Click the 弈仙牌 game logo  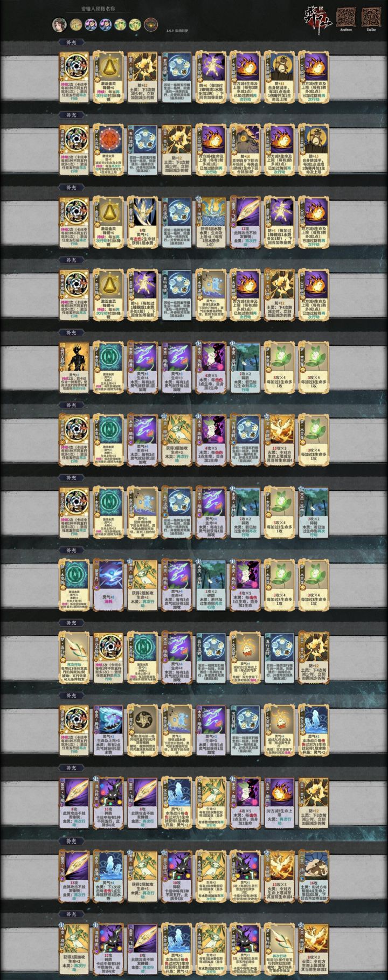pos(319,18)
